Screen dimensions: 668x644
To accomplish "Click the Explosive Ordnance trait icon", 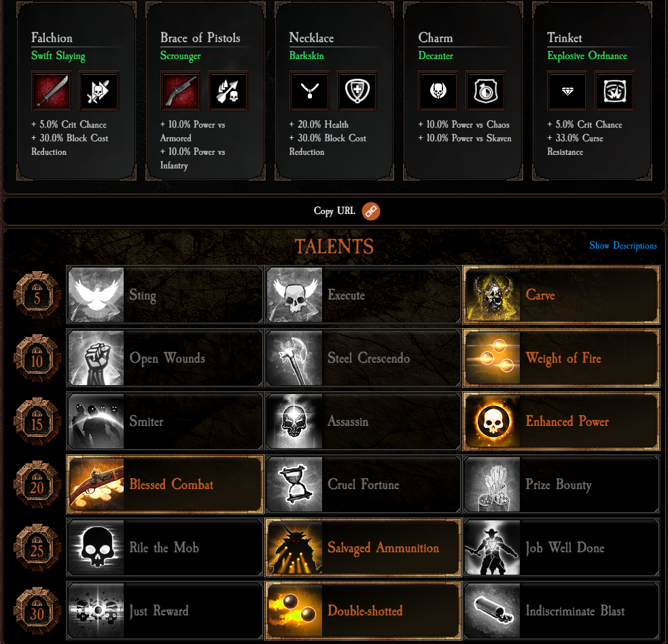I will coord(615,91).
